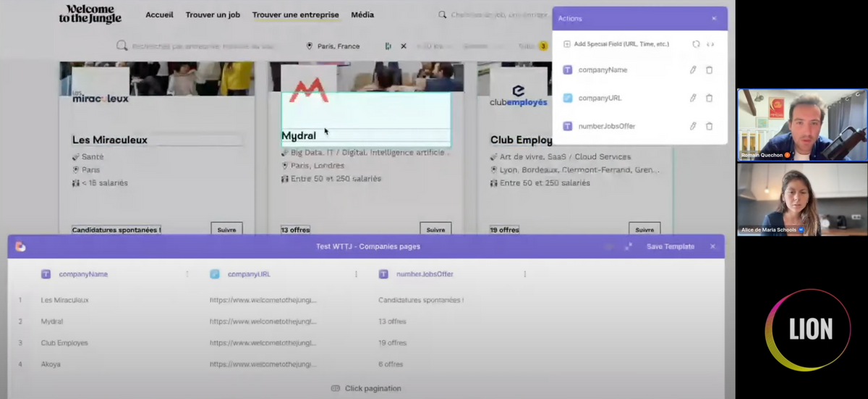The height and width of the screenshot is (399, 868).
Task: Click the scraper logo in the results bar
Action: 20,246
